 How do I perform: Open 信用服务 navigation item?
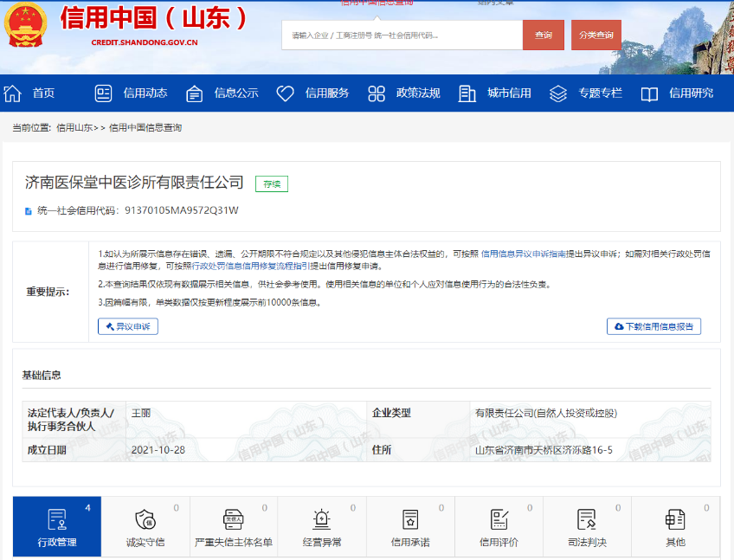[327, 93]
